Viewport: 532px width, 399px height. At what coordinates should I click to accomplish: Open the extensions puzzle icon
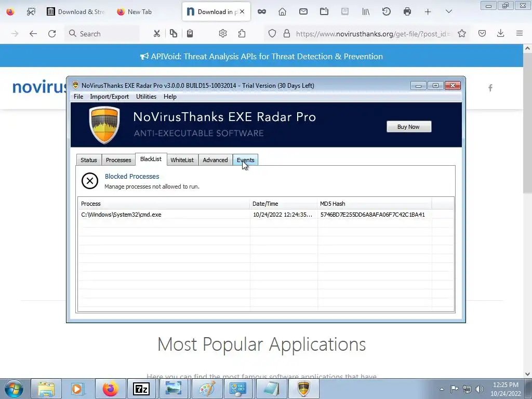(x=242, y=34)
